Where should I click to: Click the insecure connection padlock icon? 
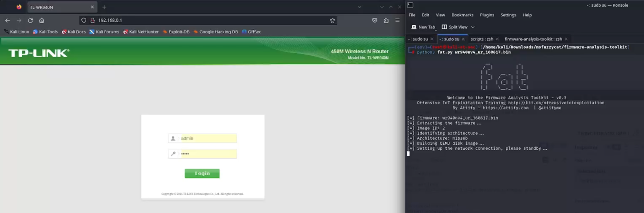click(93, 20)
